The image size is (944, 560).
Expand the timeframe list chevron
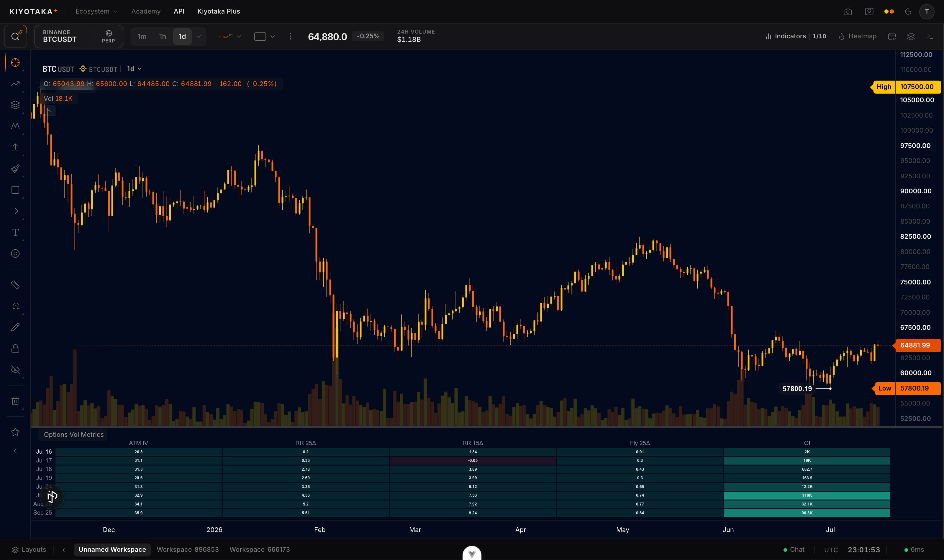[x=199, y=37]
